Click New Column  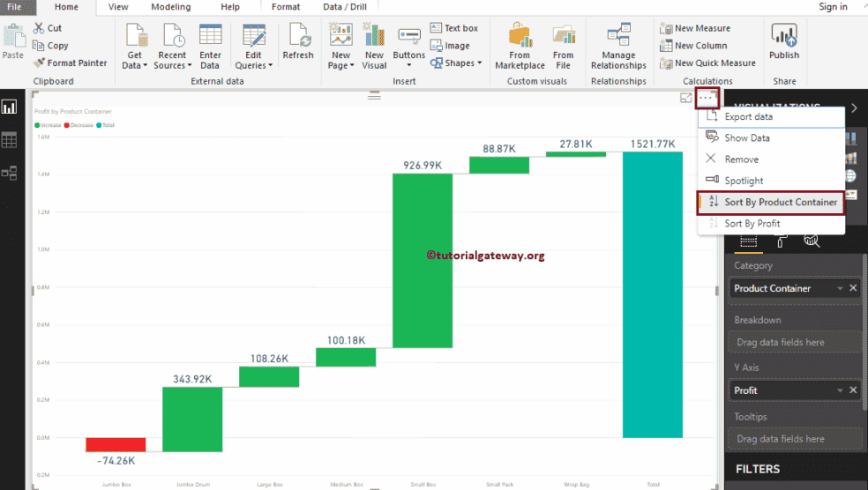click(x=693, y=45)
